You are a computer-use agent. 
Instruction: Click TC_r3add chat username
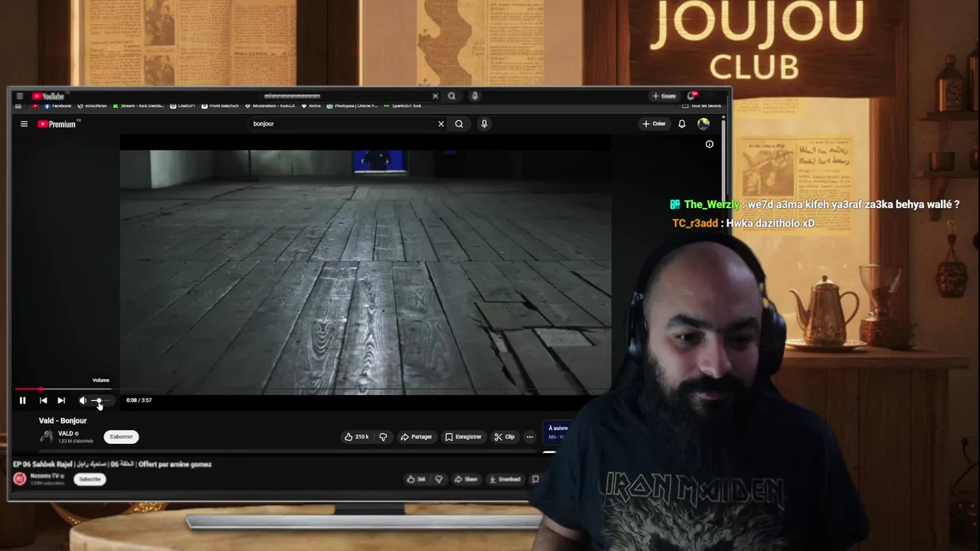click(695, 223)
